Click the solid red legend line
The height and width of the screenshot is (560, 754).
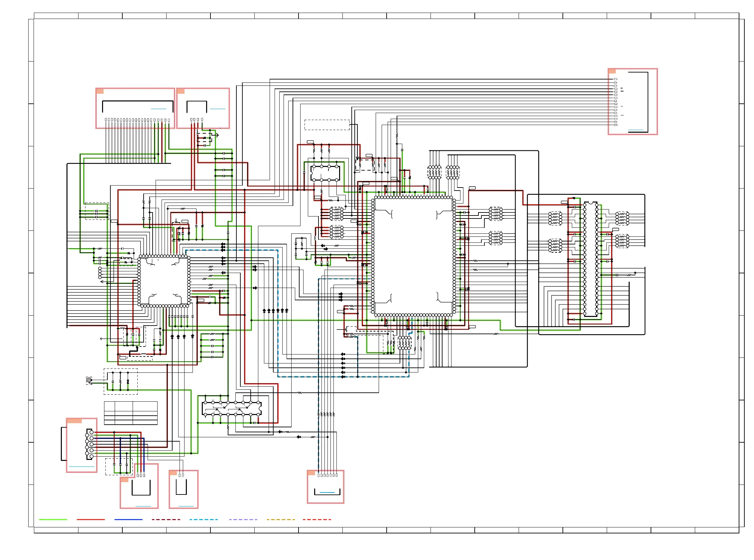[90, 519]
